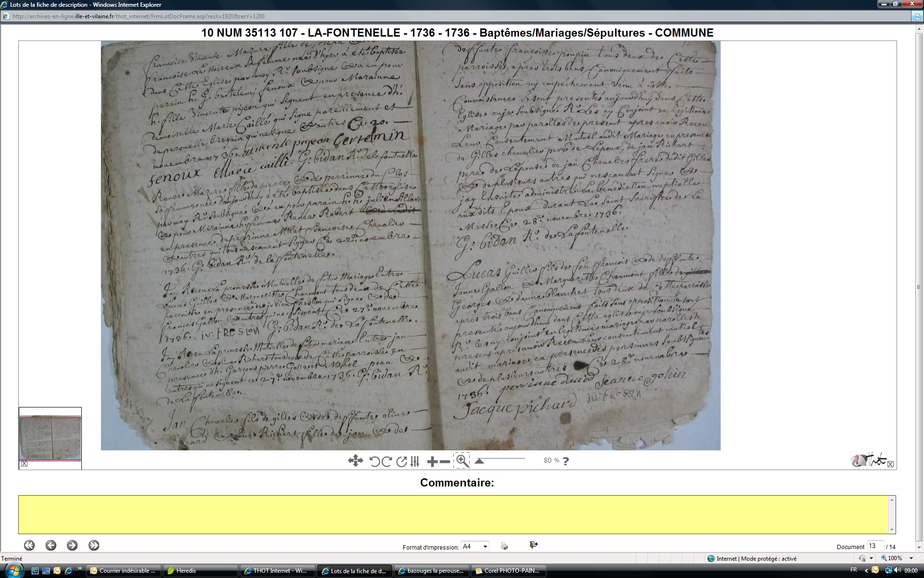Expand the browser zoom 100% dropdown
The width and height of the screenshot is (924, 578).
(x=911, y=558)
